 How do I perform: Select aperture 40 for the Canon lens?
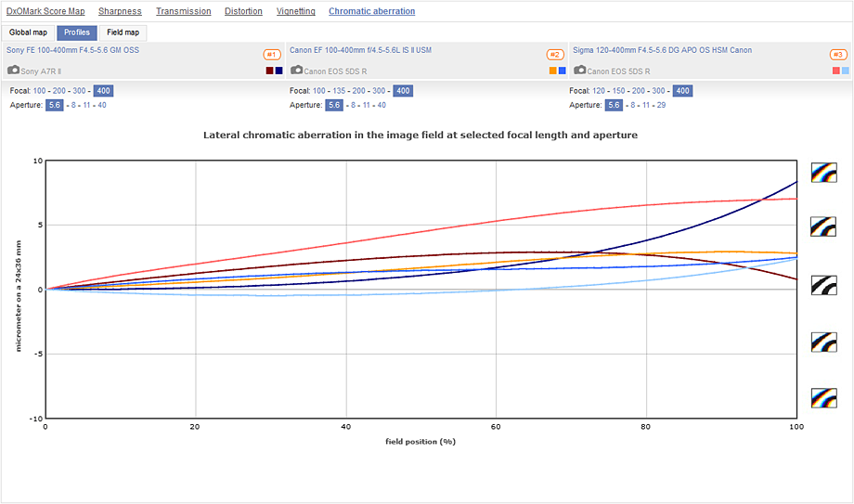tap(382, 105)
